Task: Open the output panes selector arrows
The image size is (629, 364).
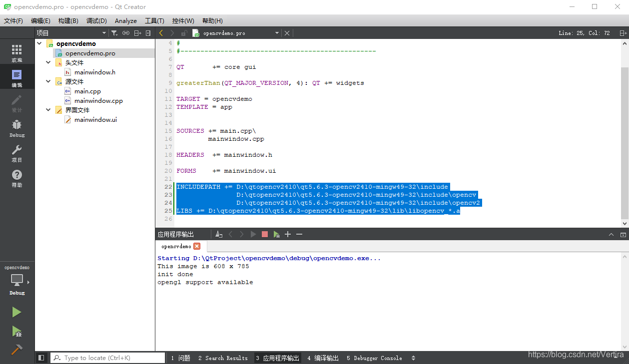Action: click(x=413, y=358)
